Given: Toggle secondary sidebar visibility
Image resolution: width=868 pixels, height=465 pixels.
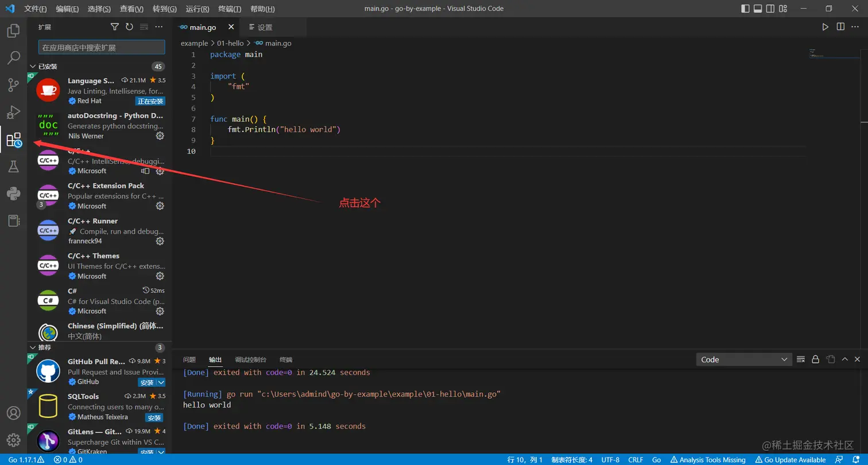Looking at the screenshot, I should [x=771, y=9].
